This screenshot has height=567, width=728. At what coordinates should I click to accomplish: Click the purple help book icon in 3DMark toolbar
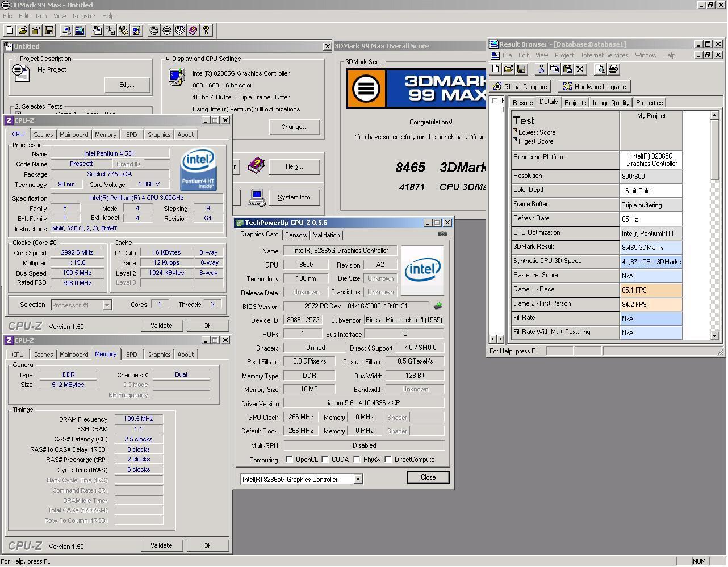point(193,31)
